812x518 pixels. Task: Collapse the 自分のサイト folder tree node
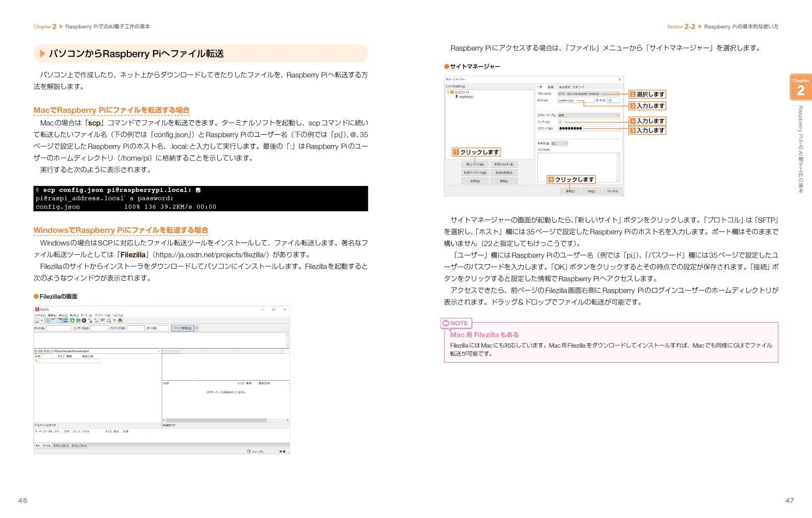click(448, 92)
